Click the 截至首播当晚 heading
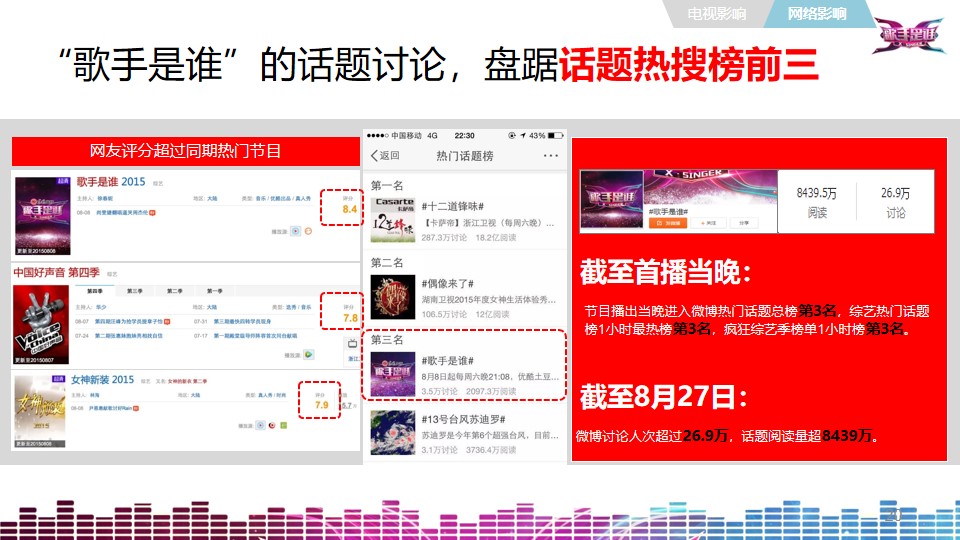This screenshot has width=960, height=540. (x=666, y=272)
